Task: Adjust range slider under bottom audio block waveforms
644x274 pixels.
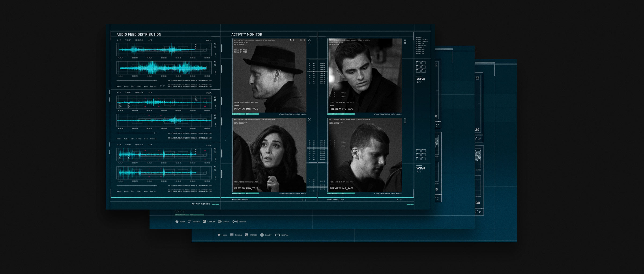Action: 137,186
